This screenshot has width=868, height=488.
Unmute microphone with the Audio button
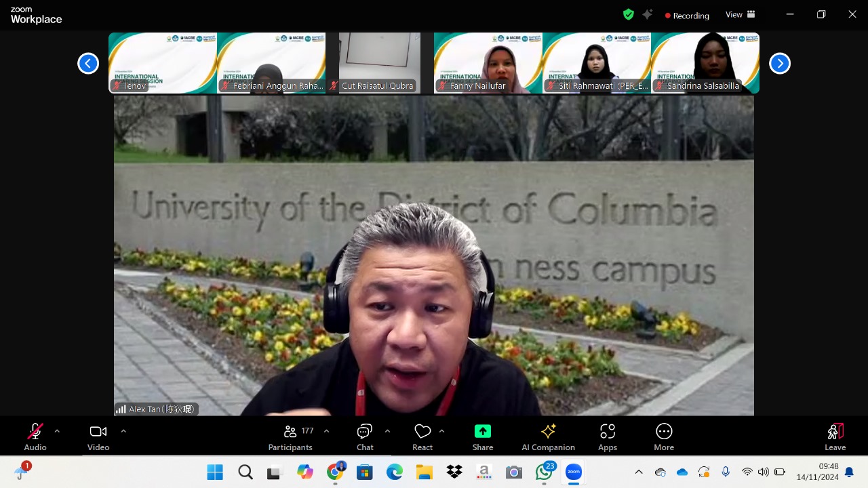(35, 437)
